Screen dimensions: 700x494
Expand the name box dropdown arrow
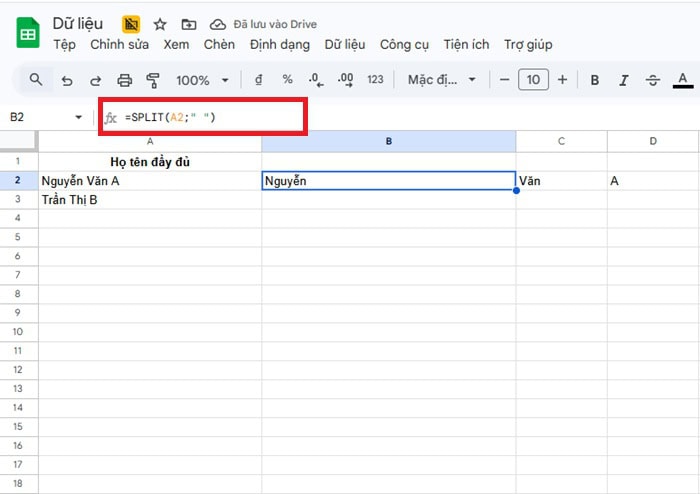79,118
